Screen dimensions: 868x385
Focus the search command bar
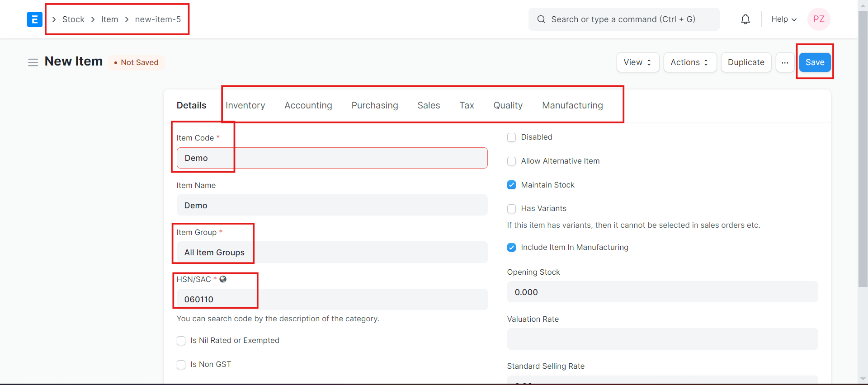tap(624, 19)
